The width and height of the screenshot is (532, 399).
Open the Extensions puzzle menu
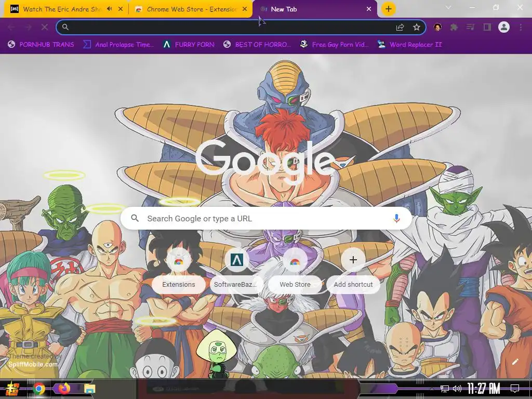click(454, 27)
